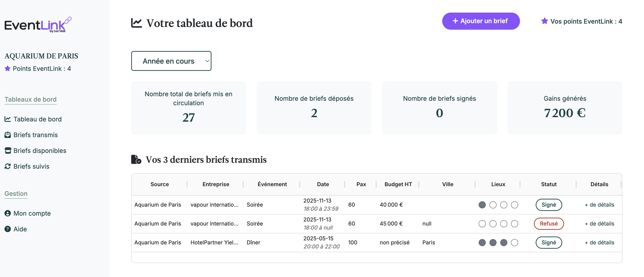The height and width of the screenshot is (277, 644).
Task: Click the Nombre de briefs déposés card
Action: point(314,108)
